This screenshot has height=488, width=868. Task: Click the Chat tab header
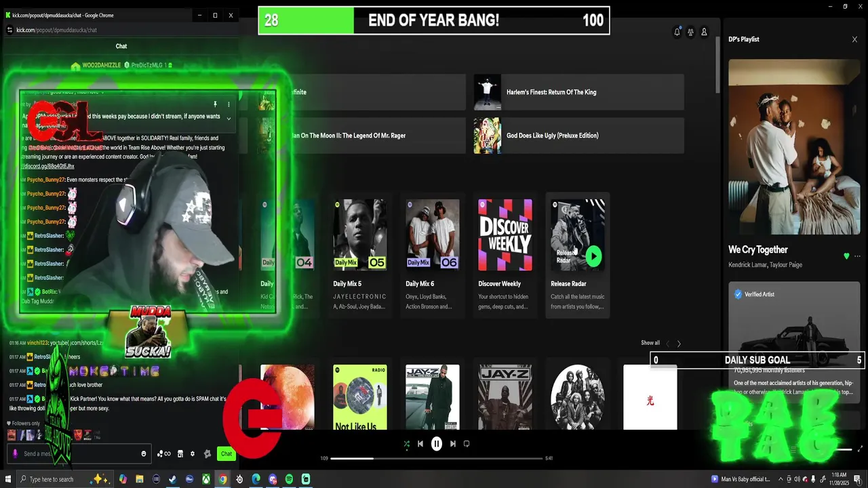[x=121, y=46]
